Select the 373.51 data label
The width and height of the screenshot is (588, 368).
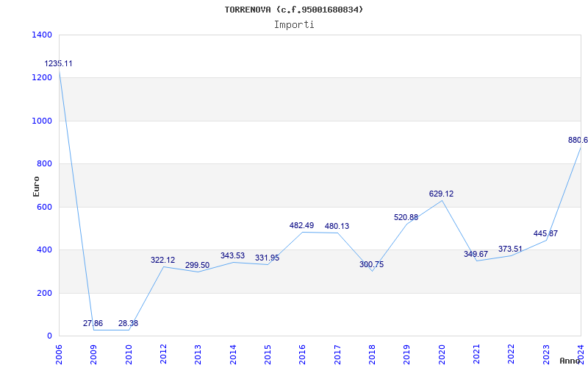point(510,249)
